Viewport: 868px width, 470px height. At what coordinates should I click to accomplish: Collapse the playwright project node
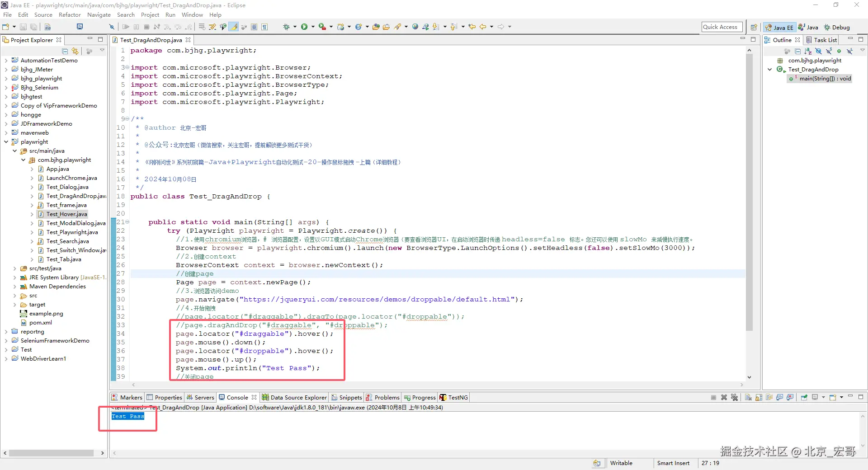pos(6,142)
